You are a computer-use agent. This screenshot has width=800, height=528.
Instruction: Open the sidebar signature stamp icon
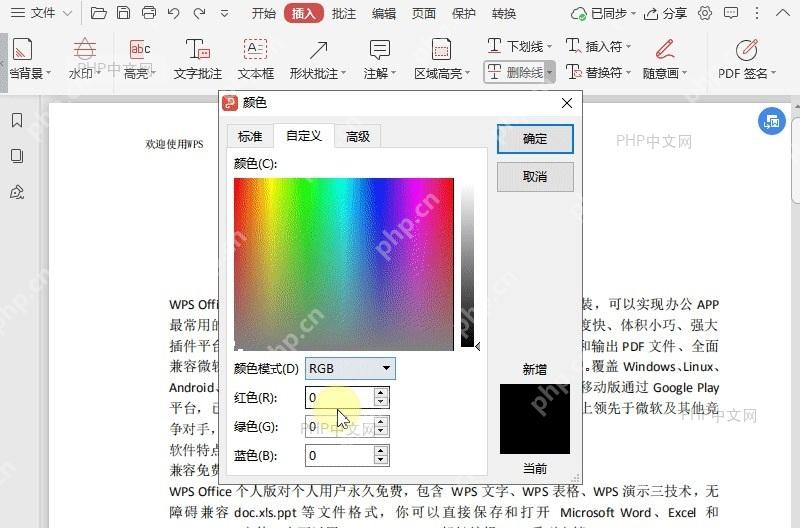(x=17, y=192)
